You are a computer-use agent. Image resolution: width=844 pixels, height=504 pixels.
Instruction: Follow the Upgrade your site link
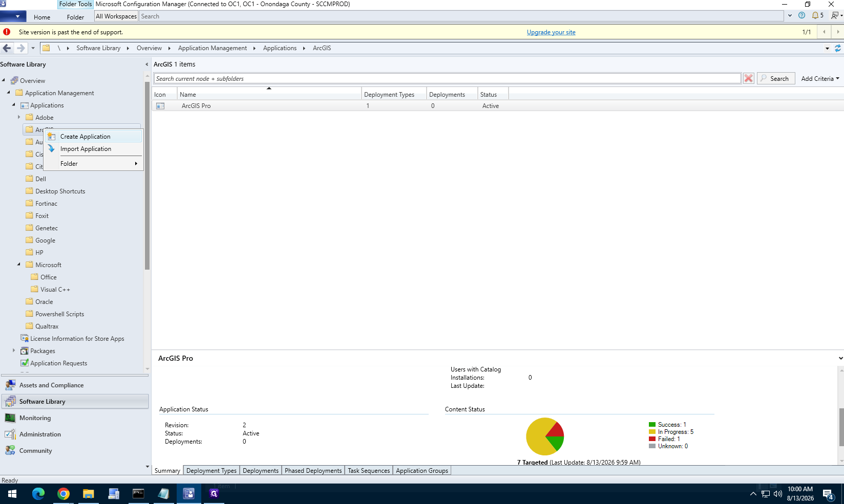pyautogui.click(x=551, y=32)
